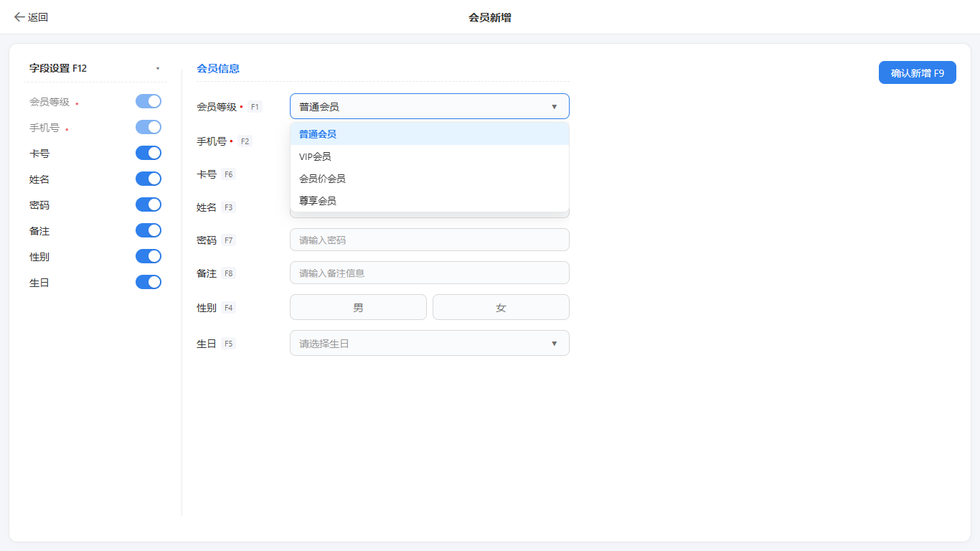Click the 请输入备注信息 remark field
The width and height of the screenshot is (980, 551).
coord(430,273)
